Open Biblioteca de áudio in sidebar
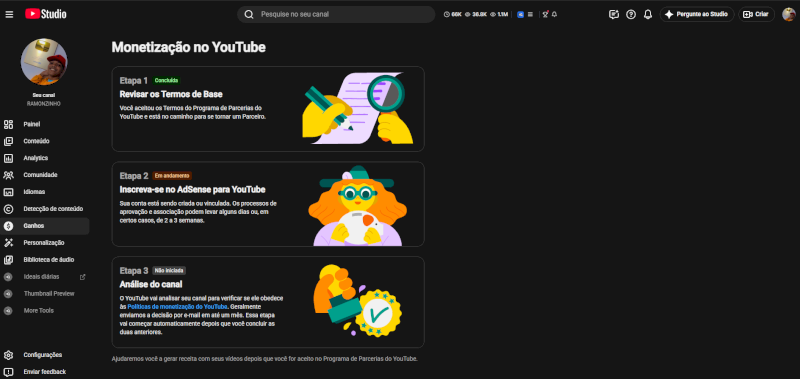 [x=45, y=260]
